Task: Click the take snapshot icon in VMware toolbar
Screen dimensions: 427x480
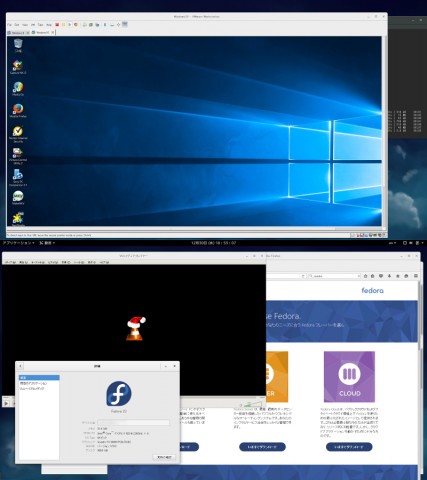Action: [x=85, y=25]
